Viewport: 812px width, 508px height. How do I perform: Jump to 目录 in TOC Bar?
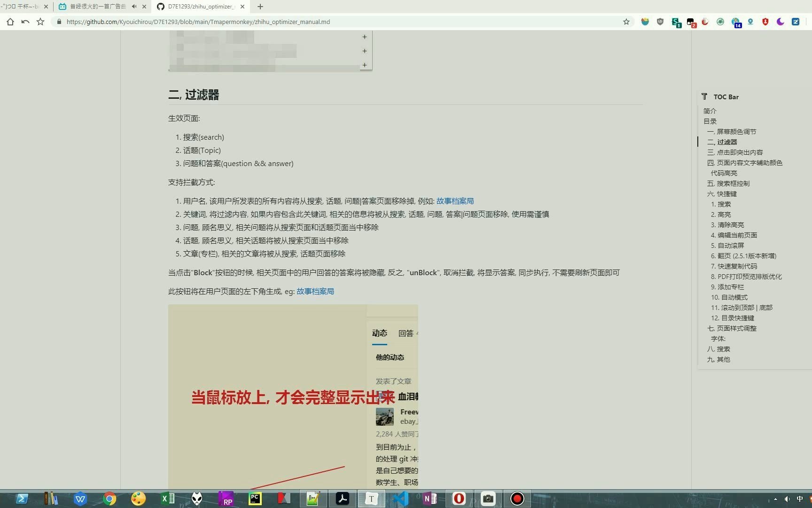pos(710,121)
